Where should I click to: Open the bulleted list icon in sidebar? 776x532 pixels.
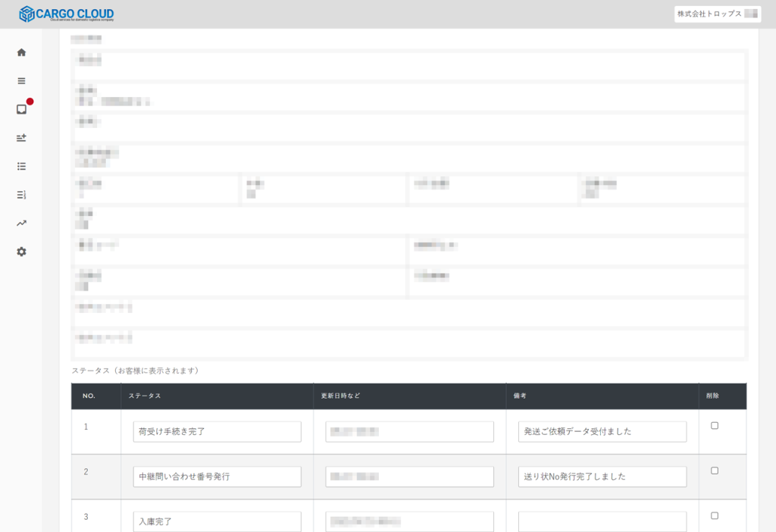[21, 166]
